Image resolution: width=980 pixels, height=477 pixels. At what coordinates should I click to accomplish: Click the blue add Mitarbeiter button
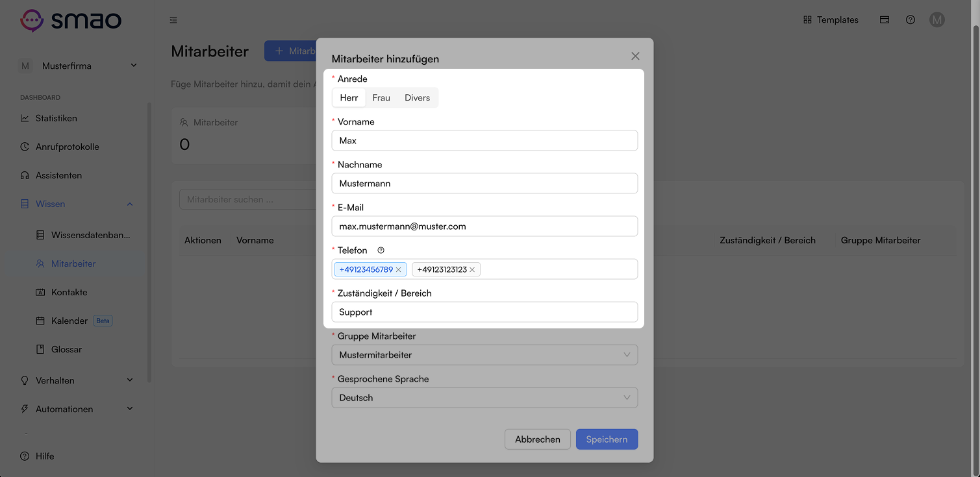pyautogui.click(x=290, y=51)
